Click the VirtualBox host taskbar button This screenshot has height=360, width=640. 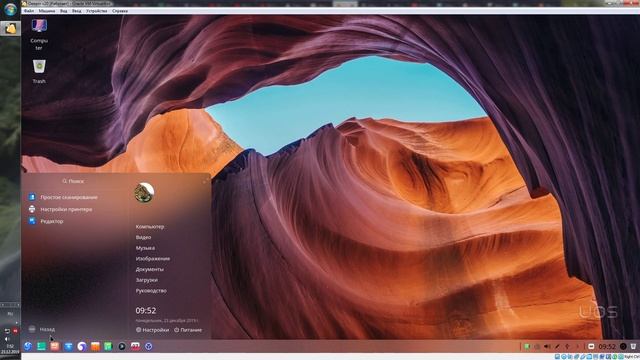pyautogui.click(x=10, y=28)
